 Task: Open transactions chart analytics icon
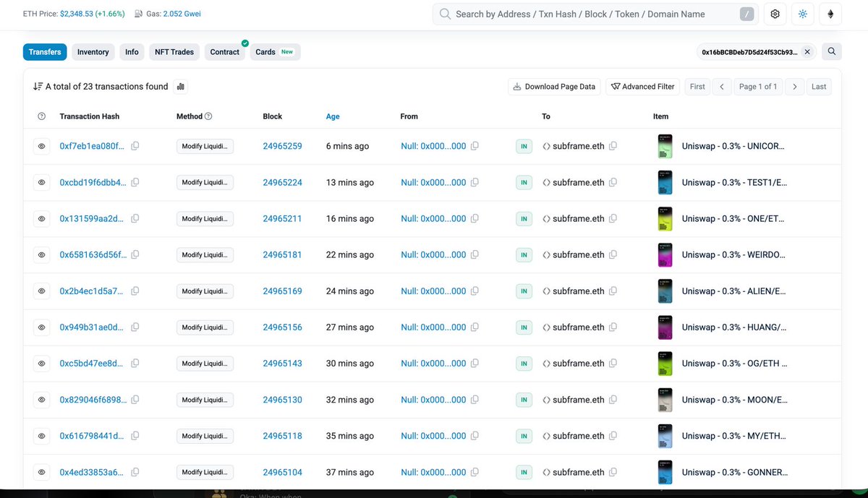coord(181,86)
